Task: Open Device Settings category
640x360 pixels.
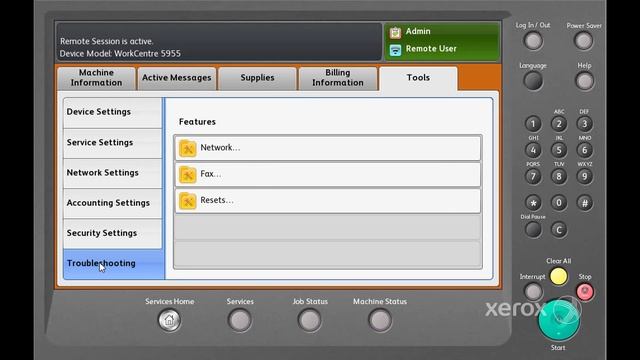Action: 113,112
